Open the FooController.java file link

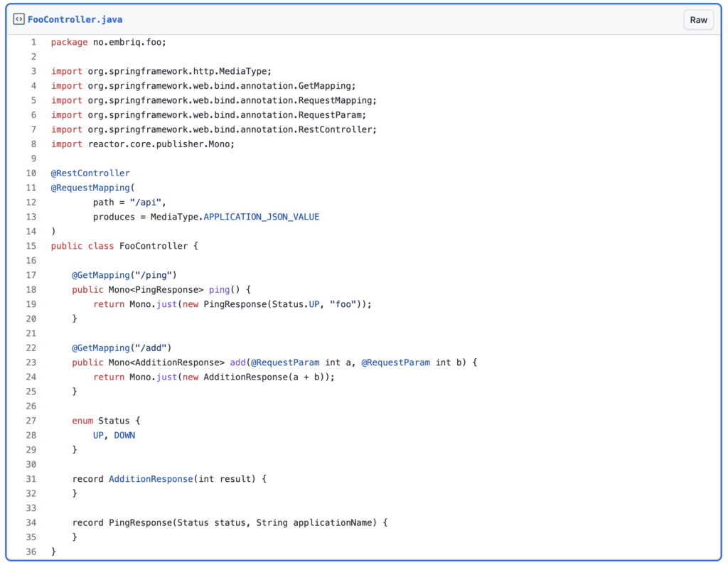[x=77, y=19]
